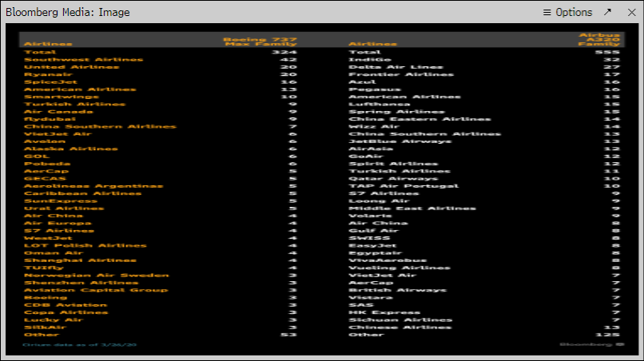Select the Volaris row
644x361 pixels.
[x=484, y=216]
